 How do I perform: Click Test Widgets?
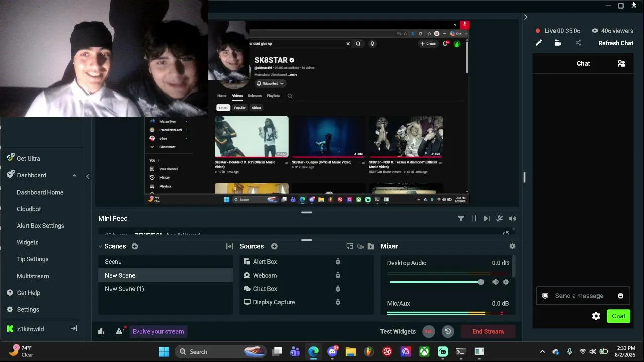point(398,331)
